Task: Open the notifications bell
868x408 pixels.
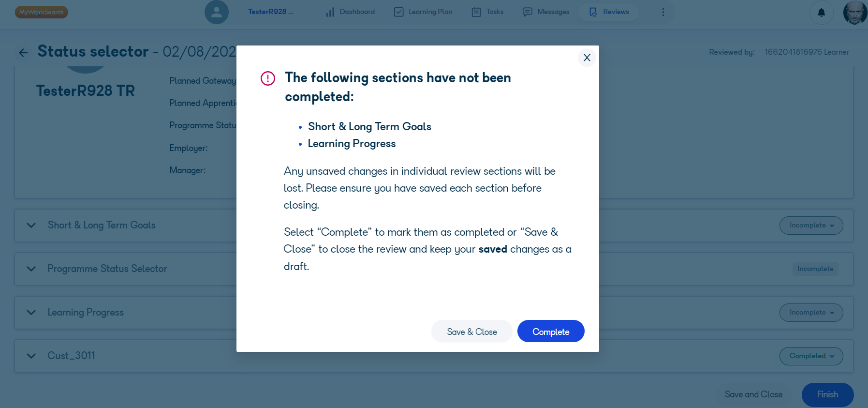Action: point(821,13)
